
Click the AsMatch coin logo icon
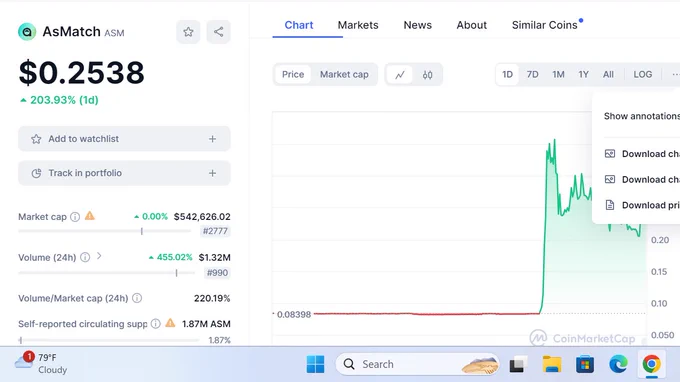click(27, 32)
